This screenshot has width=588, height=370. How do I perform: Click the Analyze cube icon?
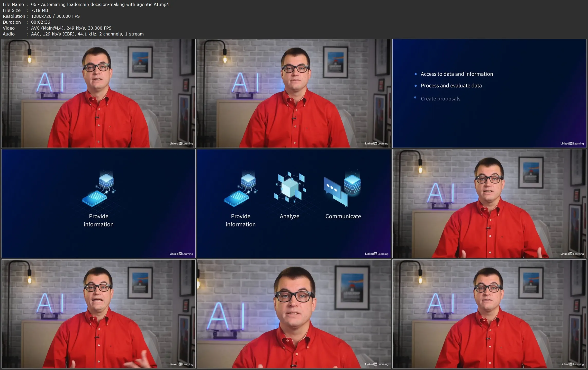pyautogui.click(x=290, y=188)
